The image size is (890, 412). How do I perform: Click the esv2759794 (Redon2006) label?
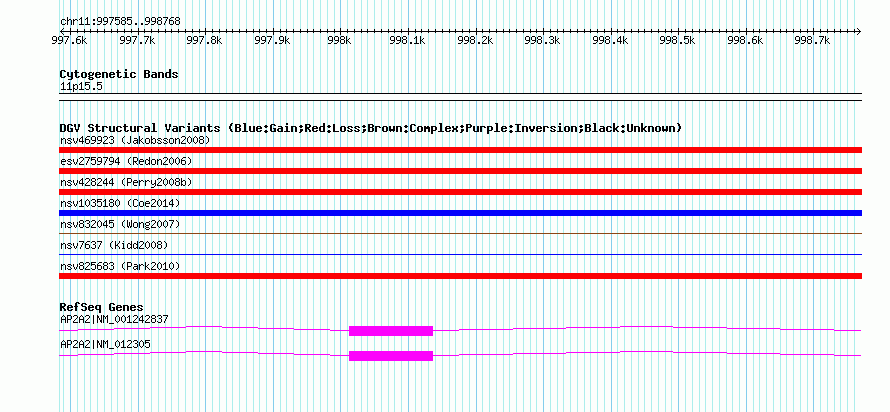(126, 161)
